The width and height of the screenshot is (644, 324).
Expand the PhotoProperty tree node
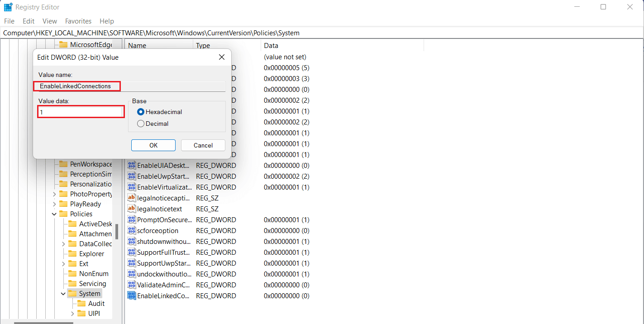pos(54,194)
